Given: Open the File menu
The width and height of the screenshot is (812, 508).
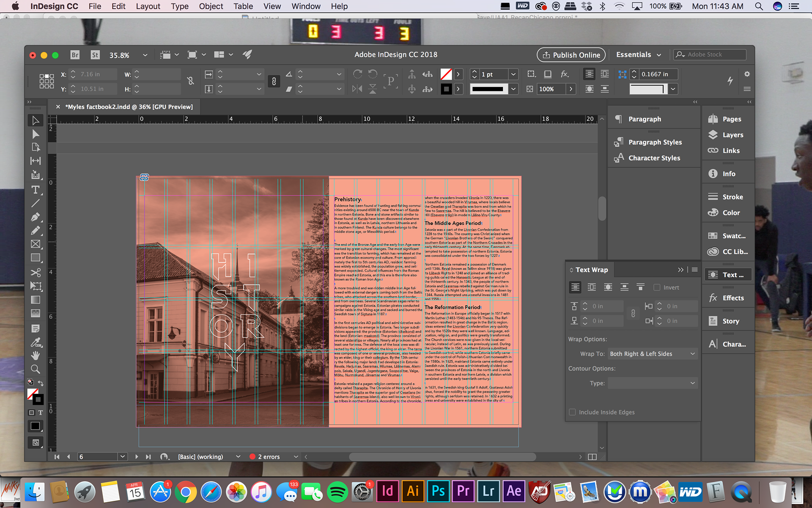Looking at the screenshot, I should pyautogui.click(x=95, y=6).
